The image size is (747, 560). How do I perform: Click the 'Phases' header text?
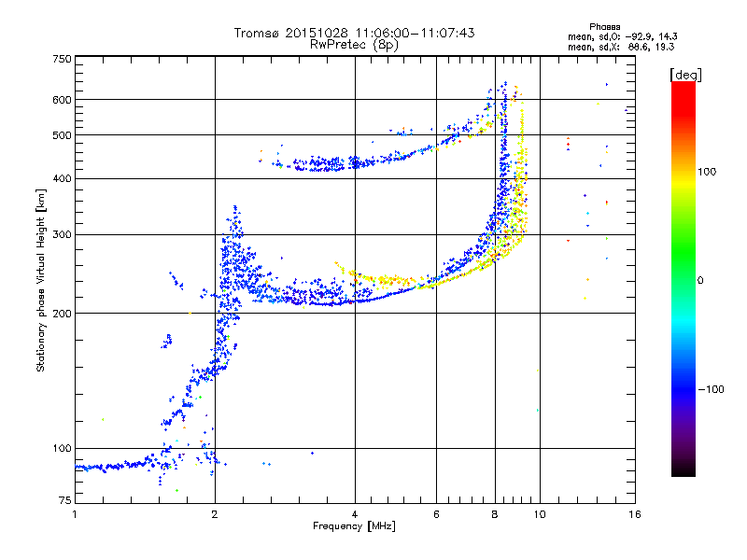point(604,27)
